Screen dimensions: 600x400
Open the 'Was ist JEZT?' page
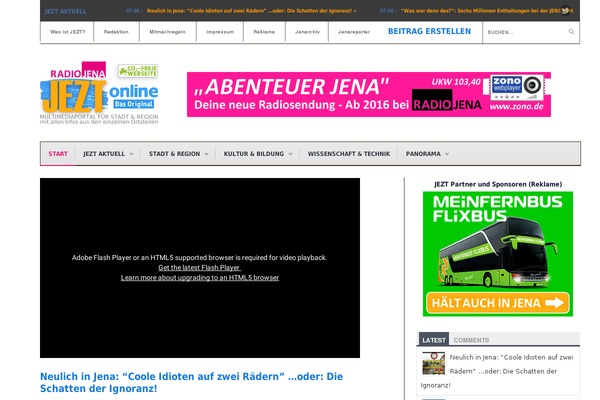click(67, 32)
